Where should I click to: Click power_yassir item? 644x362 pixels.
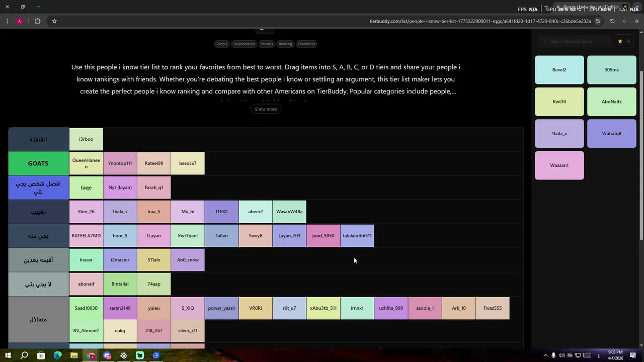[x=221, y=308]
